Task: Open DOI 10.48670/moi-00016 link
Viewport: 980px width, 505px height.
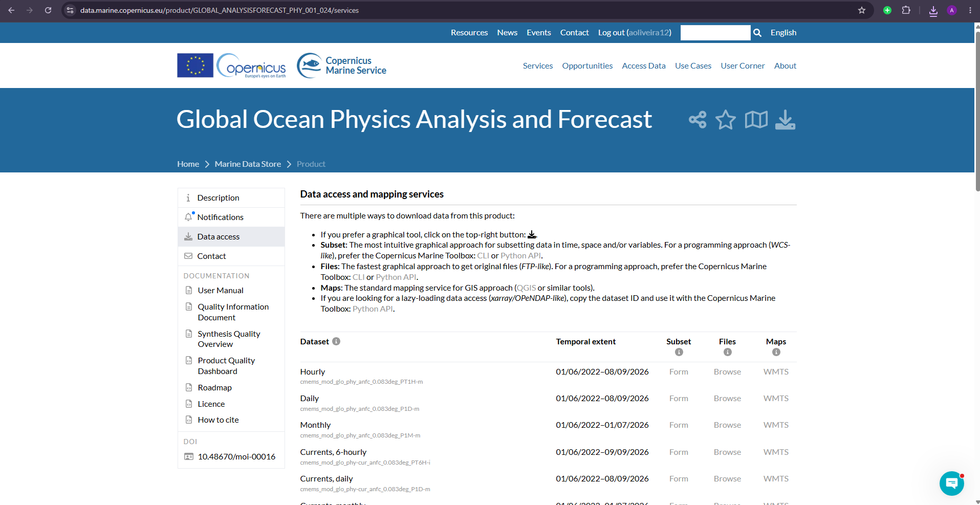Action: click(236, 457)
